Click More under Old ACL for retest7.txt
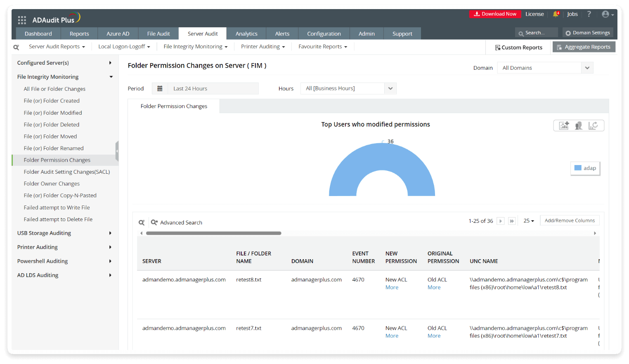The image size is (629, 364). coord(434,336)
